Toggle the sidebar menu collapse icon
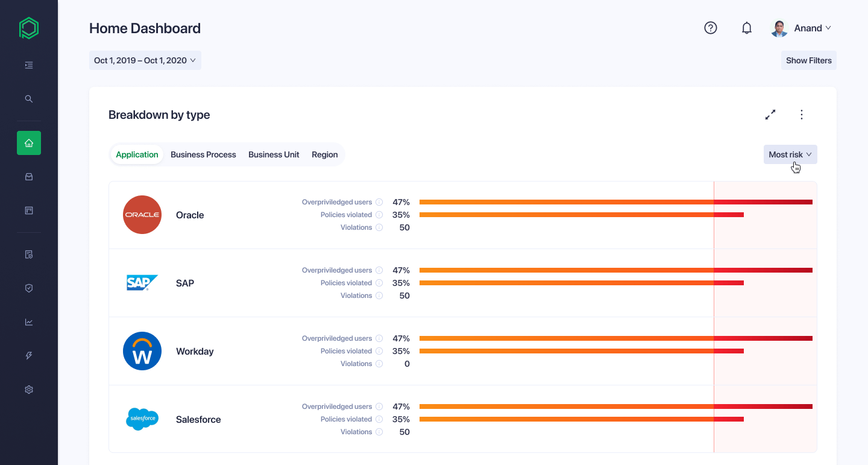 [29, 65]
